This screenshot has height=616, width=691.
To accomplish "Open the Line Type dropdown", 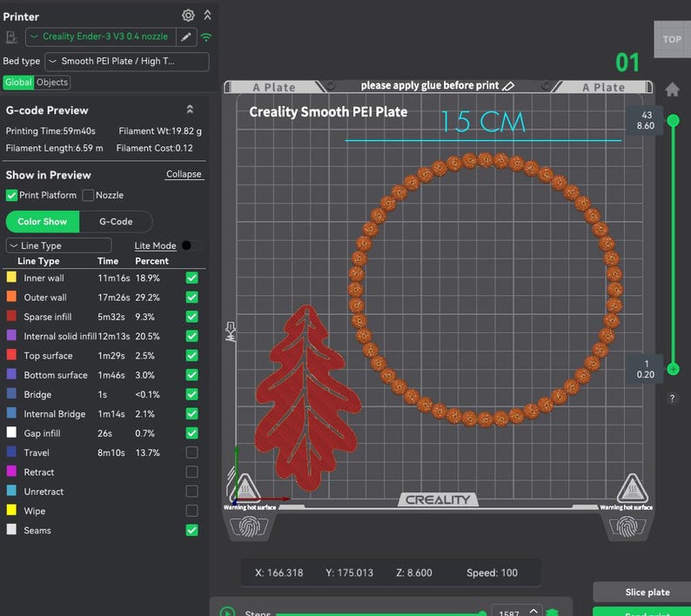I will coord(58,245).
